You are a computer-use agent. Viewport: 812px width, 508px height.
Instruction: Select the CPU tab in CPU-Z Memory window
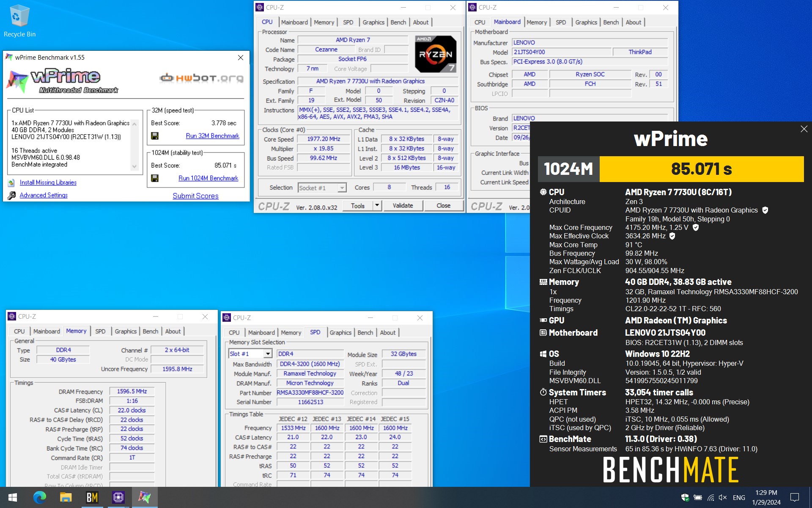19,331
